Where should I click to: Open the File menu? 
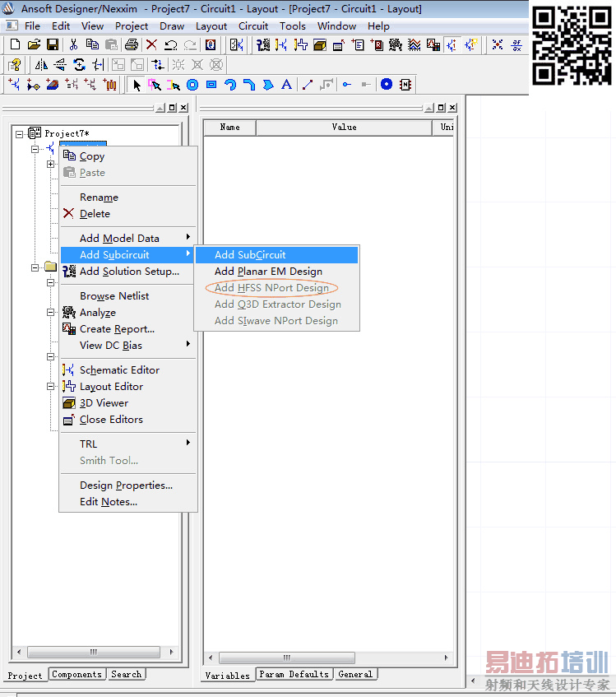click(32, 26)
